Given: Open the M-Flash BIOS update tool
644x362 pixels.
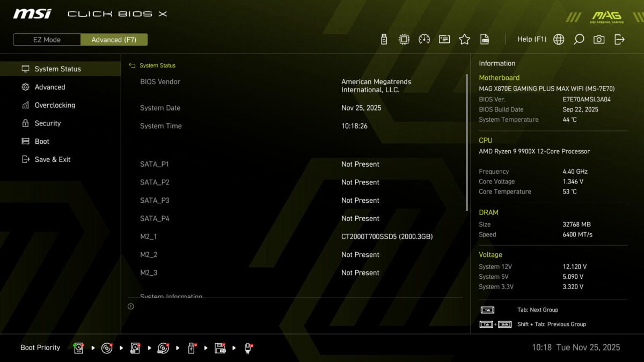Looking at the screenshot, I should pos(383,39).
